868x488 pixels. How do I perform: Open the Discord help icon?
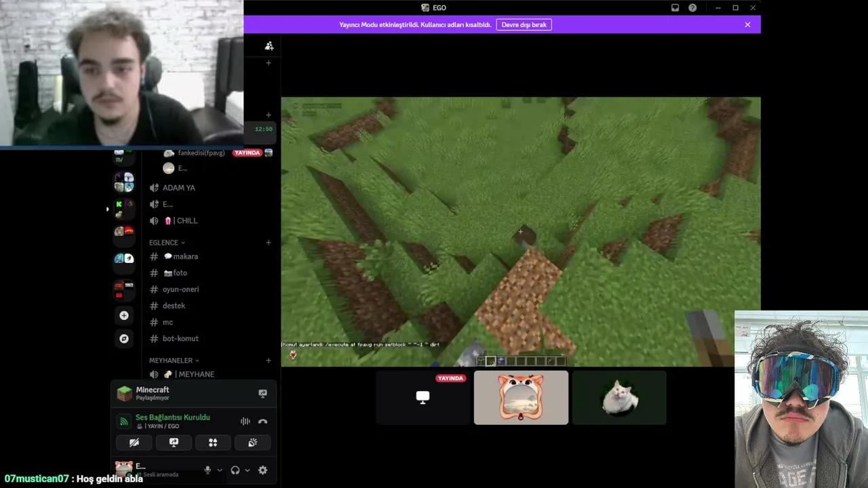pos(692,8)
